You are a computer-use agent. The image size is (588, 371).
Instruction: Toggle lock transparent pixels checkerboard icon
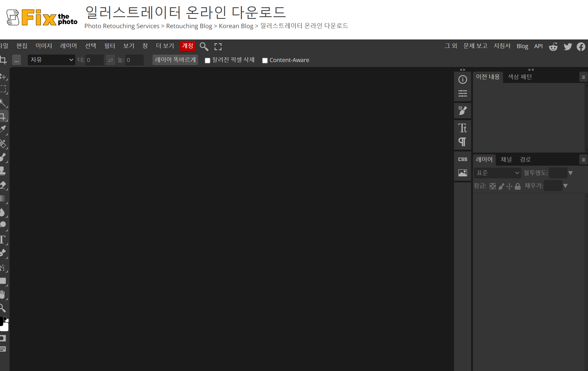pyautogui.click(x=493, y=186)
